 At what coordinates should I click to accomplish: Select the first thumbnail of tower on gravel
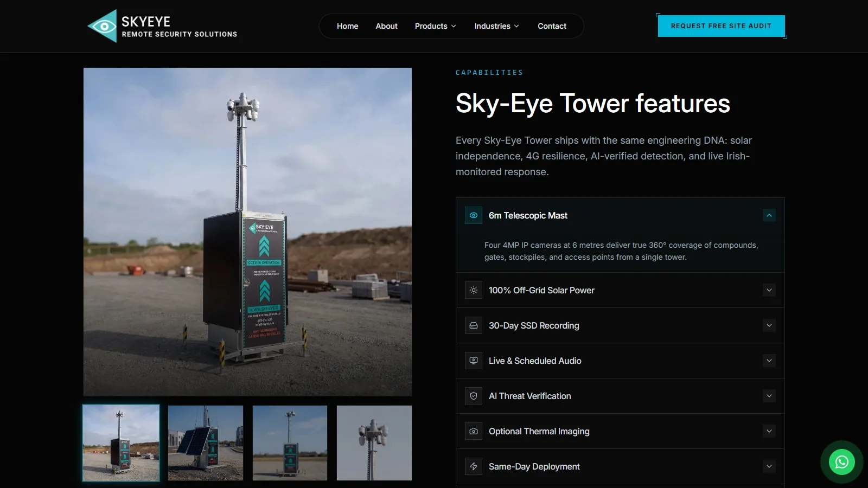pos(121,443)
